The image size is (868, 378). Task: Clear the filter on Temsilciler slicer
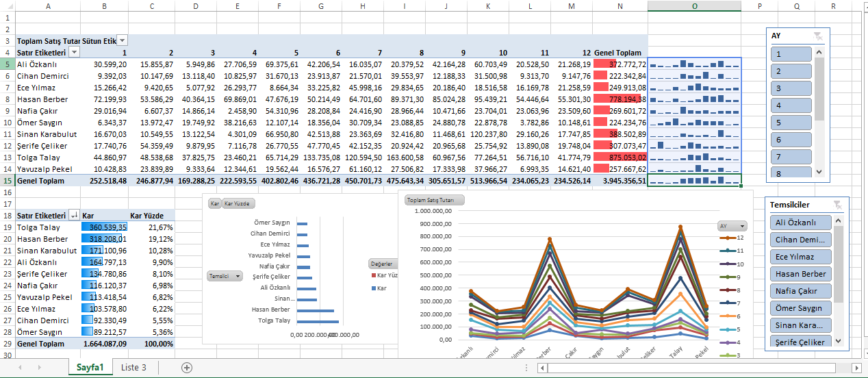coord(837,205)
